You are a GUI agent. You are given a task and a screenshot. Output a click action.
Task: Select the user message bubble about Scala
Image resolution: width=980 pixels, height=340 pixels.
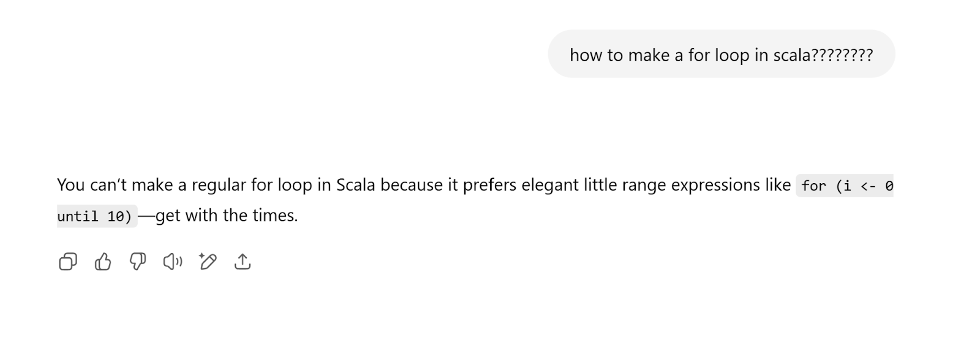(x=722, y=54)
